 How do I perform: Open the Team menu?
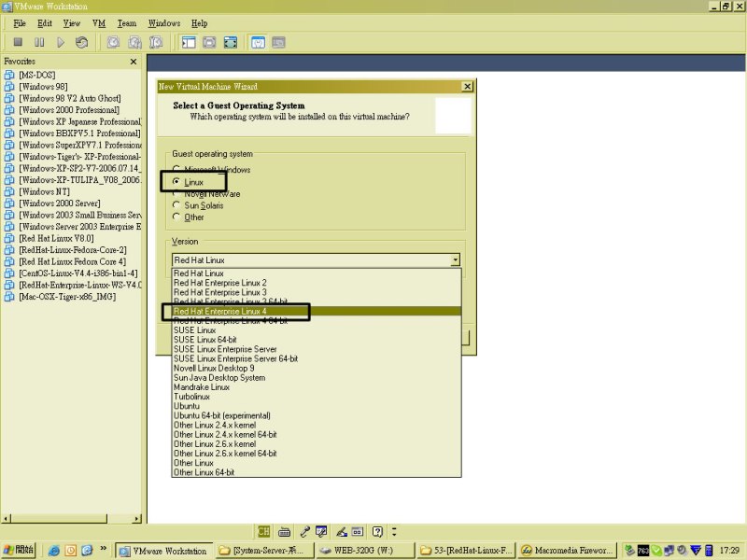[x=127, y=23]
